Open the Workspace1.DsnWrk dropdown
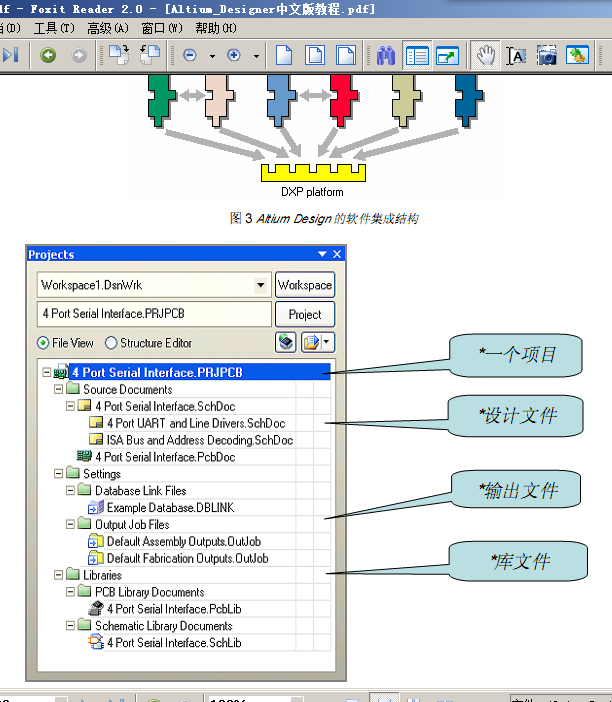The image size is (612, 702). pyautogui.click(x=260, y=285)
